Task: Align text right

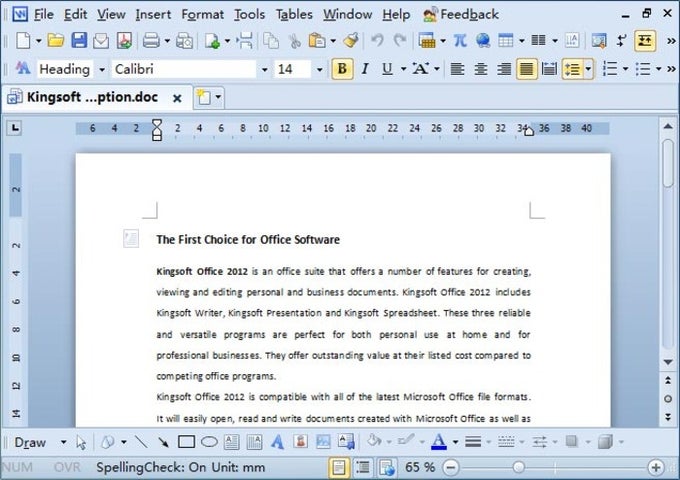Action: tap(503, 69)
